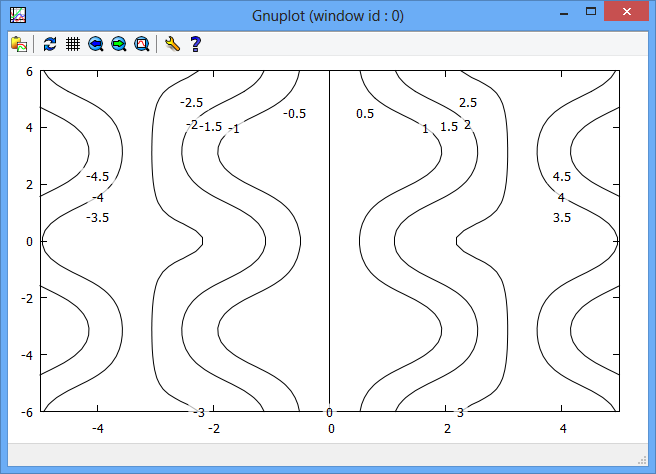
Task: Click y-axis tick label -6
Action: click(x=27, y=413)
